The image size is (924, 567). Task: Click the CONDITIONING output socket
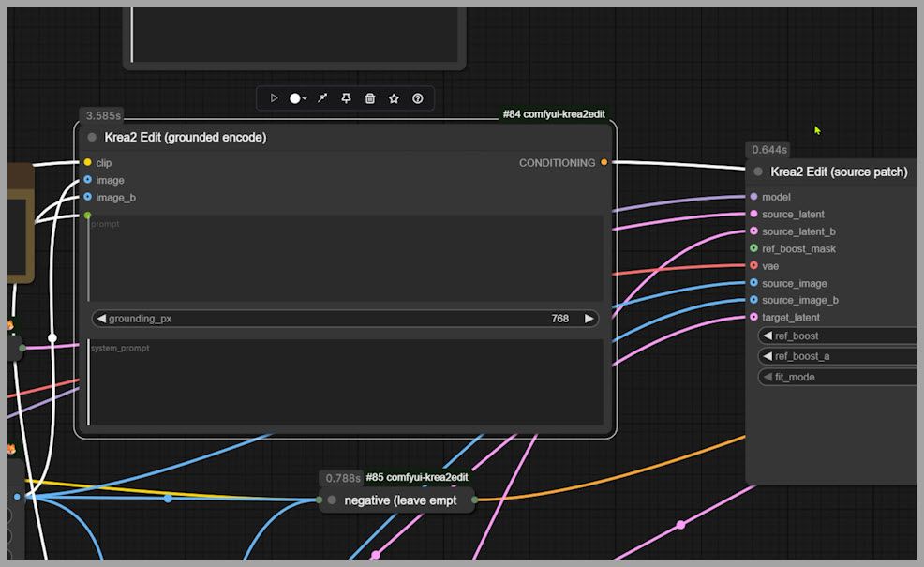(604, 162)
